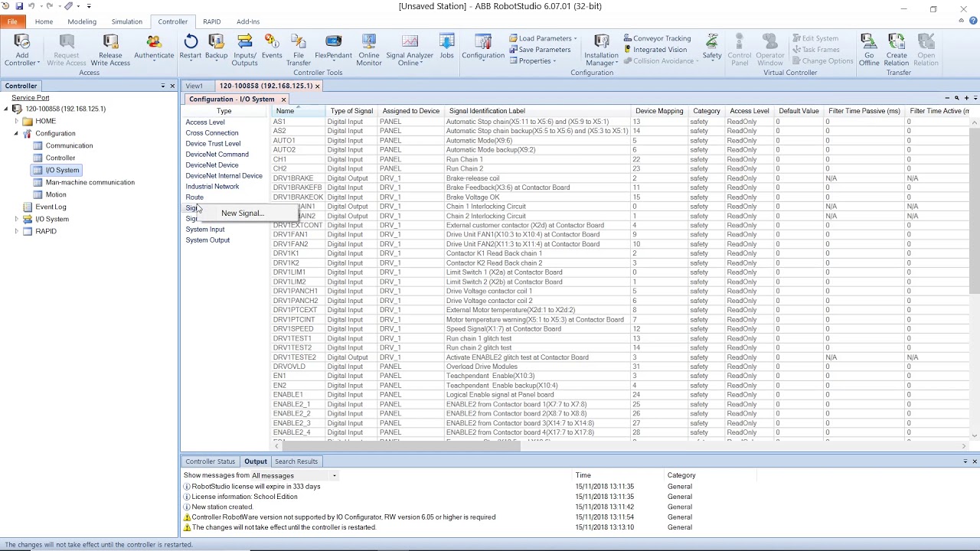Click the Open Relation icon
The image size is (980, 551).
[x=926, y=50]
